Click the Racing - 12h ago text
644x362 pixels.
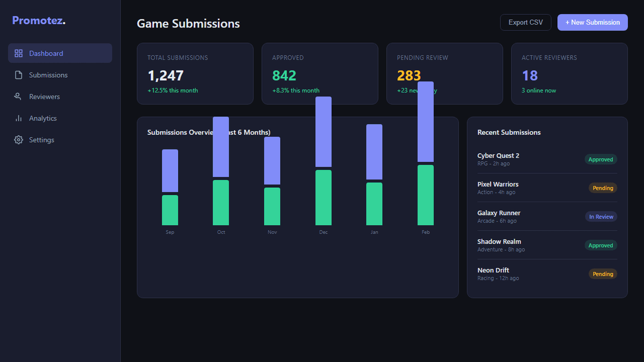tap(498, 278)
